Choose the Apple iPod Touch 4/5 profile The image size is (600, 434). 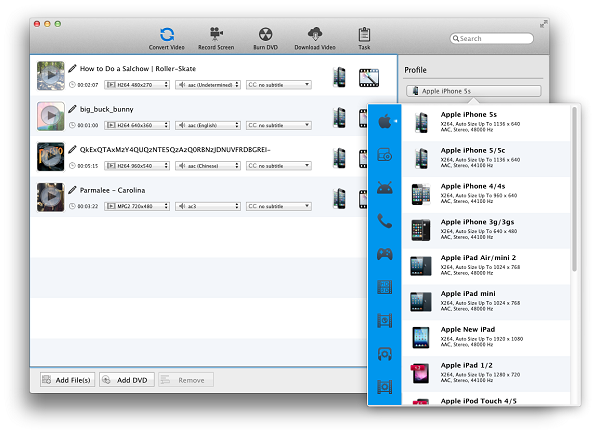(x=486, y=399)
